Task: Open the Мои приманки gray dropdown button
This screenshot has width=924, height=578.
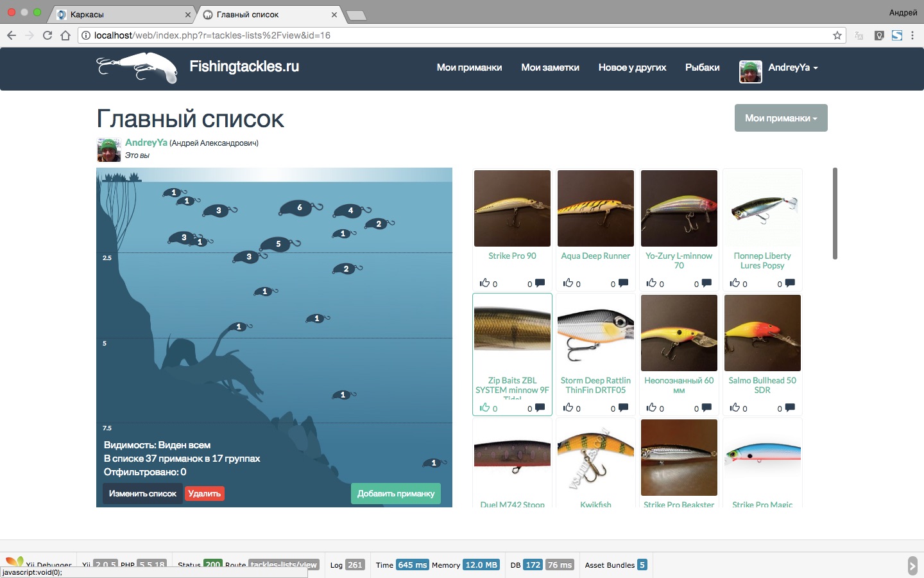Action: tap(781, 118)
